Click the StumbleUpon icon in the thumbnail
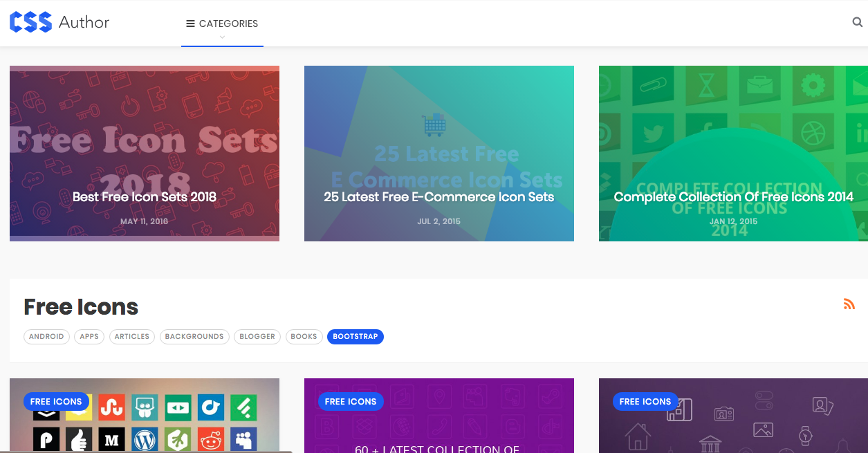Screen dimensions: 868x453 pyautogui.click(x=111, y=407)
